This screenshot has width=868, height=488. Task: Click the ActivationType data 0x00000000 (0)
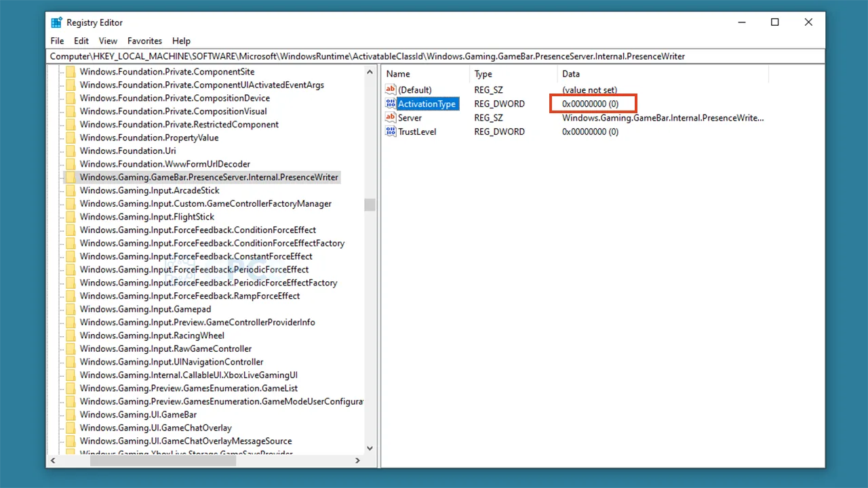click(x=590, y=104)
